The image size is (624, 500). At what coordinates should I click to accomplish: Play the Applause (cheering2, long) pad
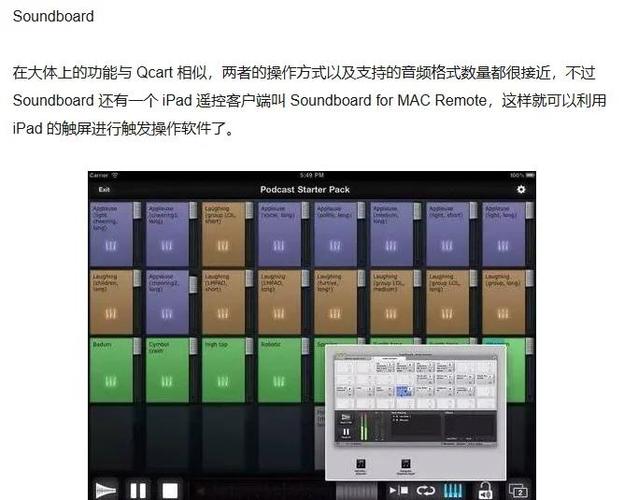click(167, 302)
